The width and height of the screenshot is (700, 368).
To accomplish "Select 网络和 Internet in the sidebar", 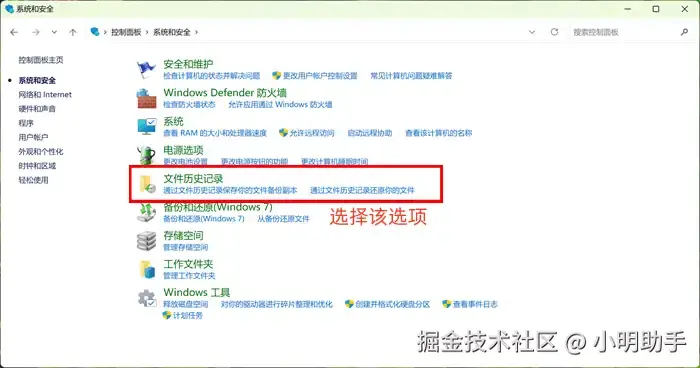I will click(x=45, y=95).
